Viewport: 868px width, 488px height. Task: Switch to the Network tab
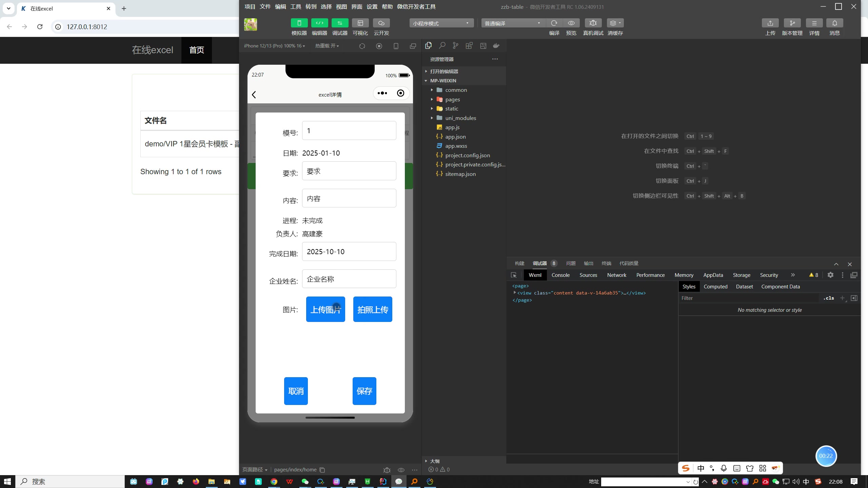tap(616, 275)
